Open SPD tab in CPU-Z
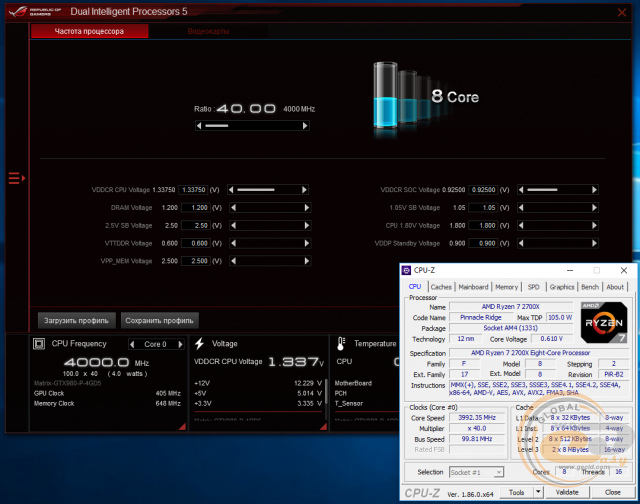Viewport: 640px width, 504px height. pos(533,287)
